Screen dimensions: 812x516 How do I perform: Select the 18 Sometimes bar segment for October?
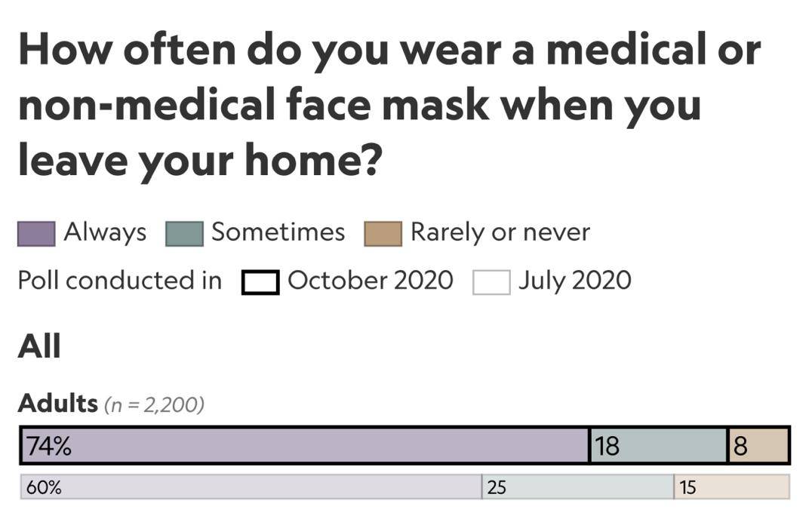(x=659, y=445)
